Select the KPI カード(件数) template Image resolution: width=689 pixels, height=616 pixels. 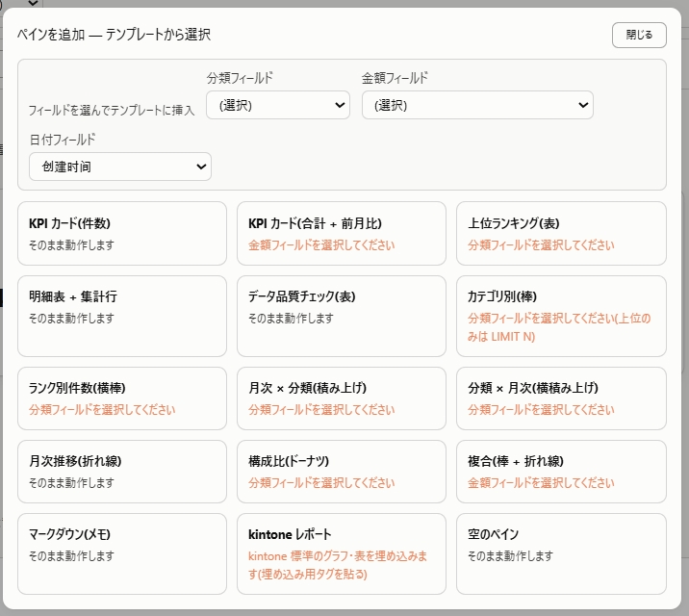tap(122, 233)
